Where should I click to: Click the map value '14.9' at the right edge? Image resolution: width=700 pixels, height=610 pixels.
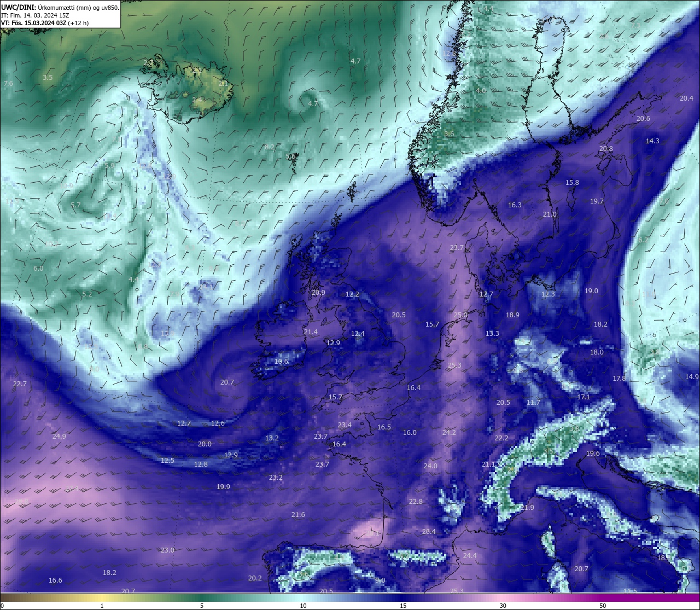692,377
